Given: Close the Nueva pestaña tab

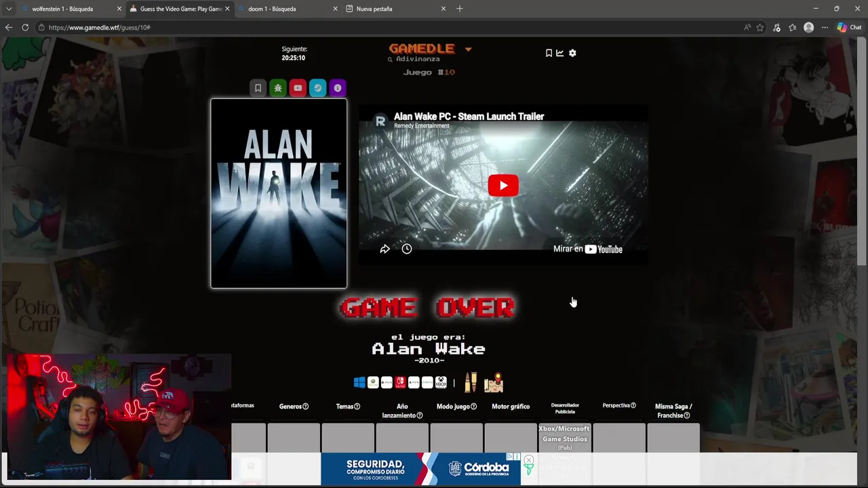Looking at the screenshot, I should 443,9.
